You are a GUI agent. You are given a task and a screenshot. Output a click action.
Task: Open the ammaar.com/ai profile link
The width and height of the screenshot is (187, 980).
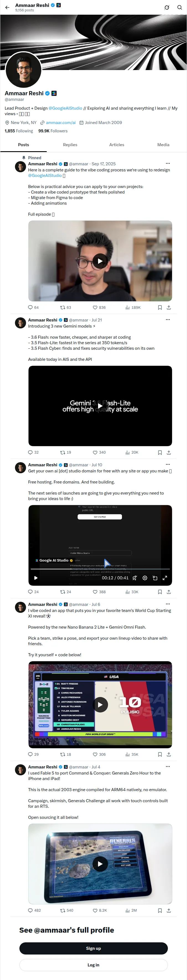click(x=61, y=122)
